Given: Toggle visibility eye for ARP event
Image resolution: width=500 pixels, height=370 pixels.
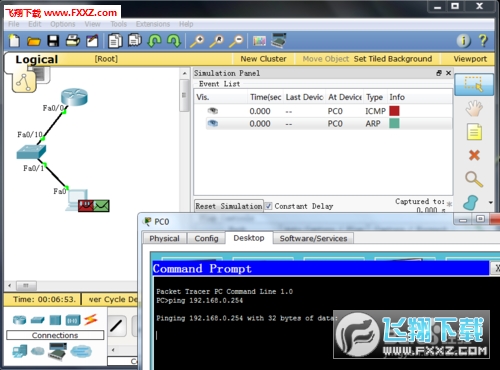Looking at the screenshot, I should (212, 124).
